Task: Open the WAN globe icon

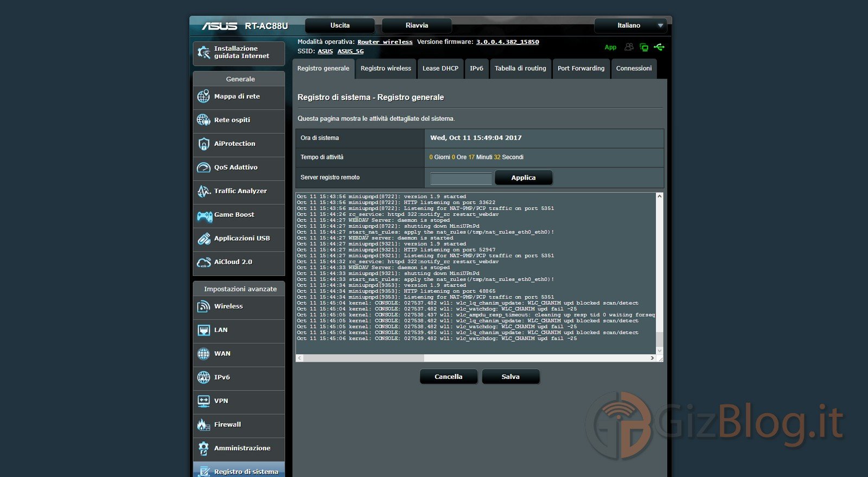Action: 203,354
